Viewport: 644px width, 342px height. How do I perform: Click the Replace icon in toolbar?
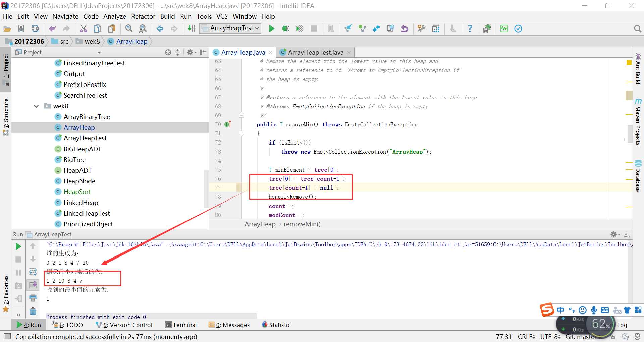(143, 29)
